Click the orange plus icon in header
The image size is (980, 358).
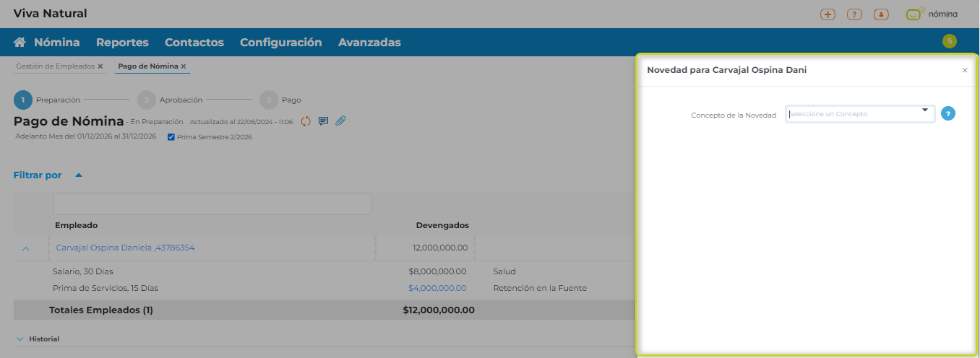pos(828,14)
